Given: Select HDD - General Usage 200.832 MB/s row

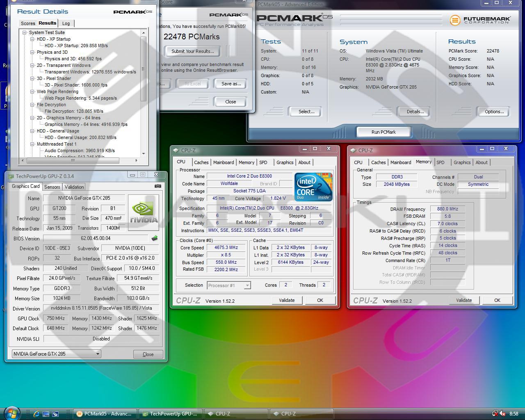Looking at the screenshot, I should 80,137.
